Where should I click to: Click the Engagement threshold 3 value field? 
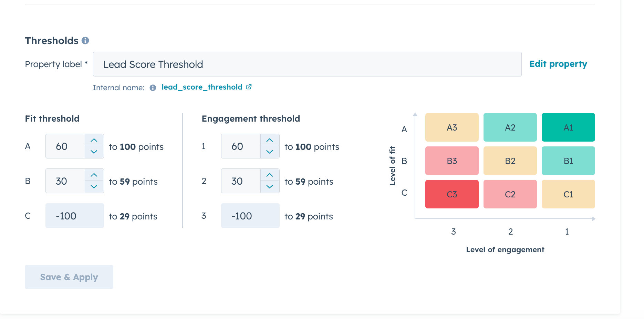[x=250, y=216]
